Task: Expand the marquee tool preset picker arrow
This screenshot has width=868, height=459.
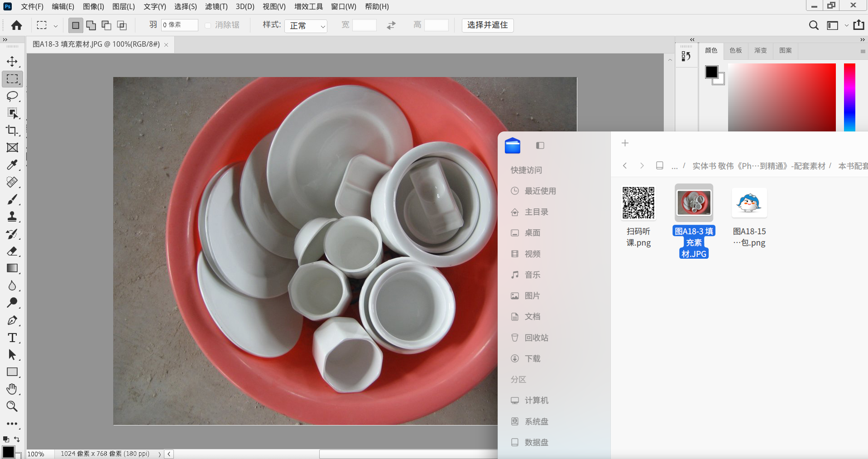Action: click(56, 26)
